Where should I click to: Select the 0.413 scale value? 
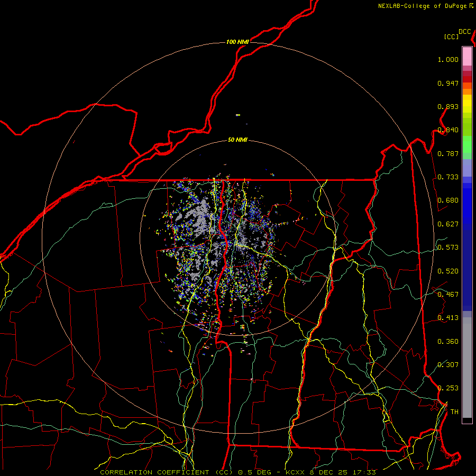448,318
